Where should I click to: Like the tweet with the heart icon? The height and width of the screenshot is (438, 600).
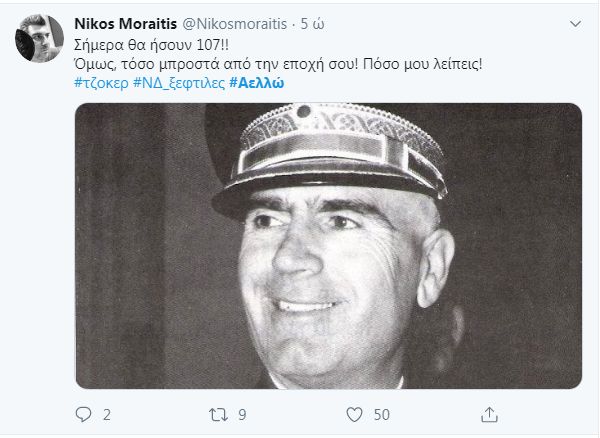pyautogui.click(x=354, y=415)
